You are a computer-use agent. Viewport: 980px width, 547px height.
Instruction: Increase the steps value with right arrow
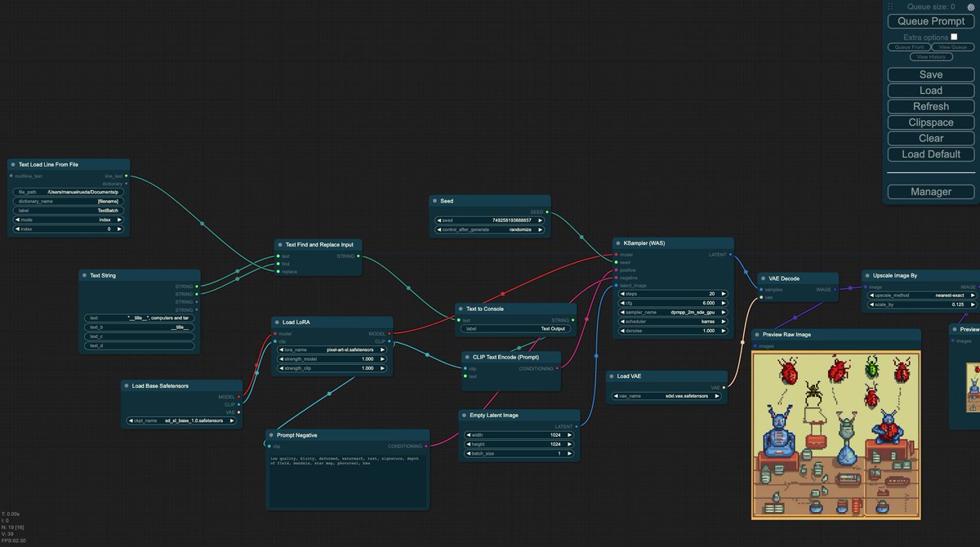click(x=723, y=293)
